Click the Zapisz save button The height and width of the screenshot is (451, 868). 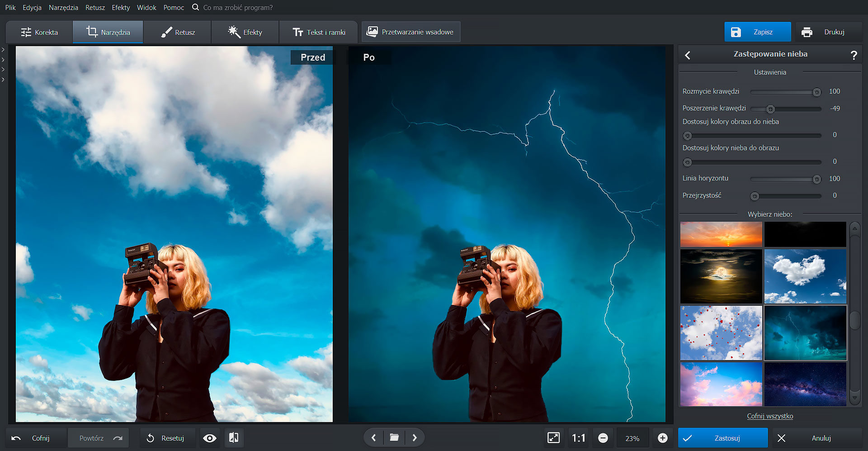[x=758, y=32]
